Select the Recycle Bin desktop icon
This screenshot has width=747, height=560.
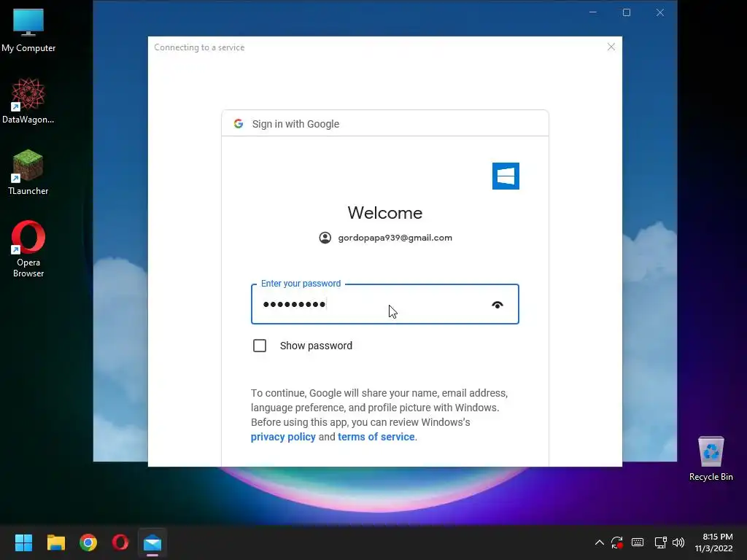[711, 459]
